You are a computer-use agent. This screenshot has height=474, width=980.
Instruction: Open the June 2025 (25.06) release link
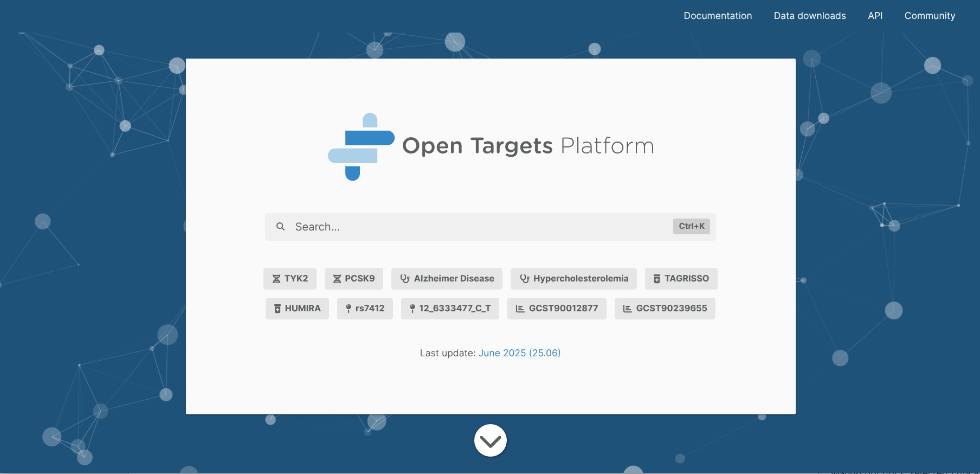coord(519,353)
